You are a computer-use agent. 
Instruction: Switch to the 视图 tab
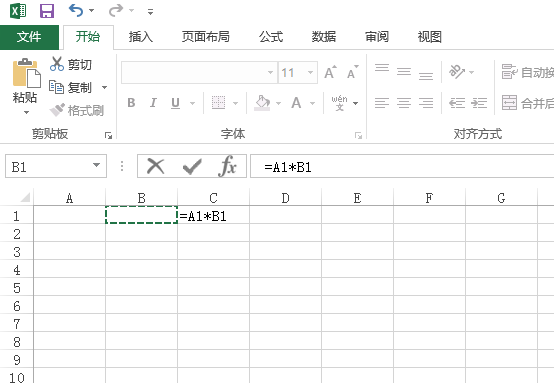(430, 37)
